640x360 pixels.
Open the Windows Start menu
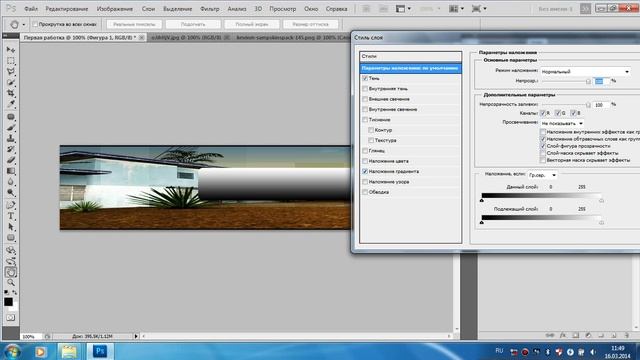[x=12, y=351]
